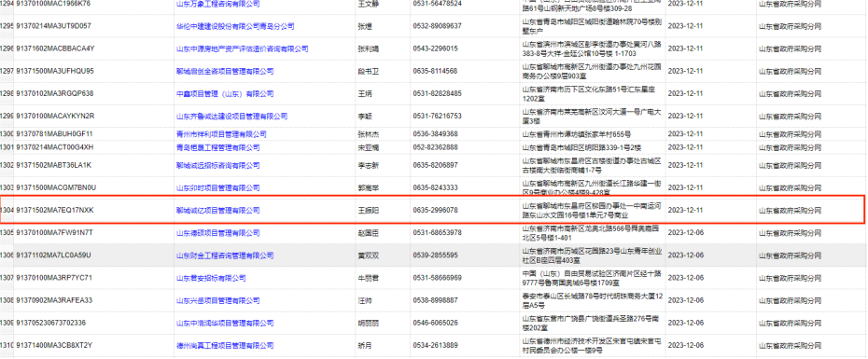Click date 2023-12-06 in row 91370100MA7FW91N7T
The width and height of the screenshot is (868, 359).
click(x=685, y=233)
